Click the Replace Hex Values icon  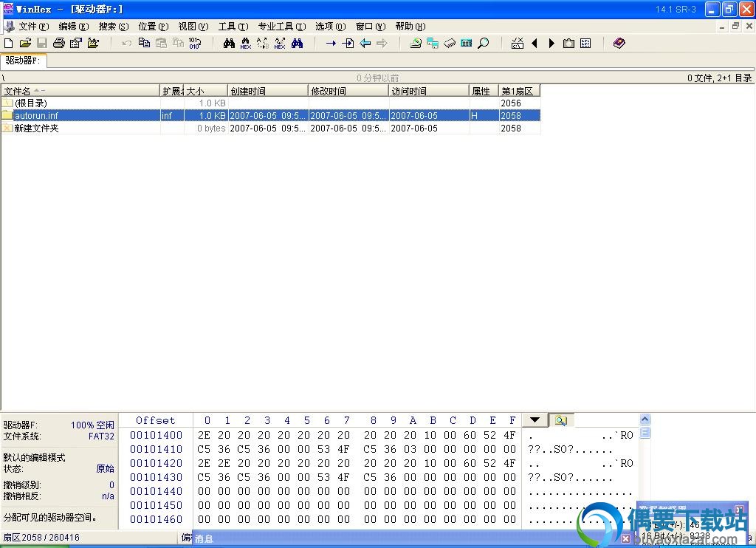coord(280,44)
